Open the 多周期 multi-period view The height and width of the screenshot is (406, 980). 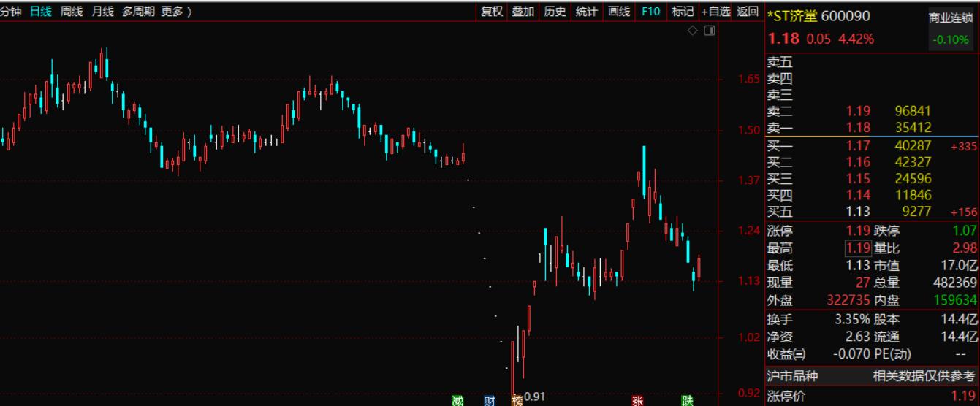(138, 11)
